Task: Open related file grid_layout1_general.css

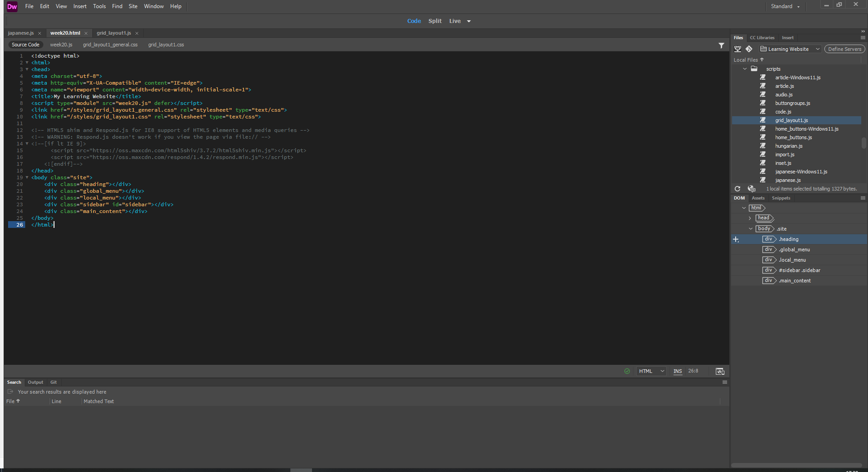Action: (x=110, y=45)
